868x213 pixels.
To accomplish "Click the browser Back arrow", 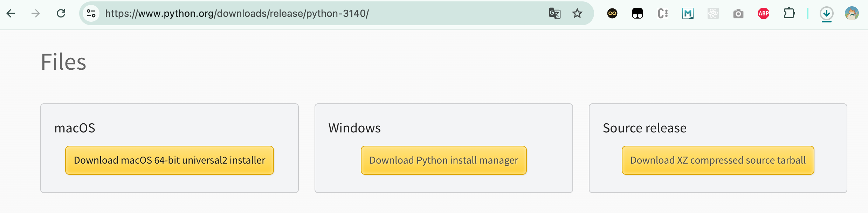I will 11,14.
